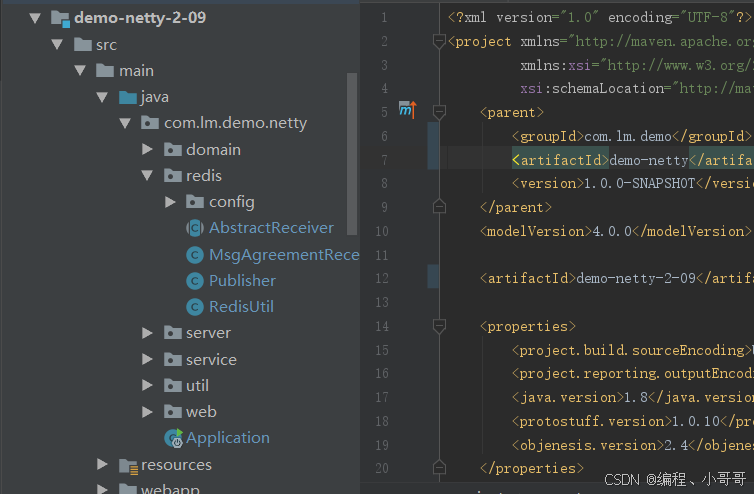The image size is (754, 494).
Task: Click the AbstractReceiver abstract class icon
Action: [x=195, y=228]
